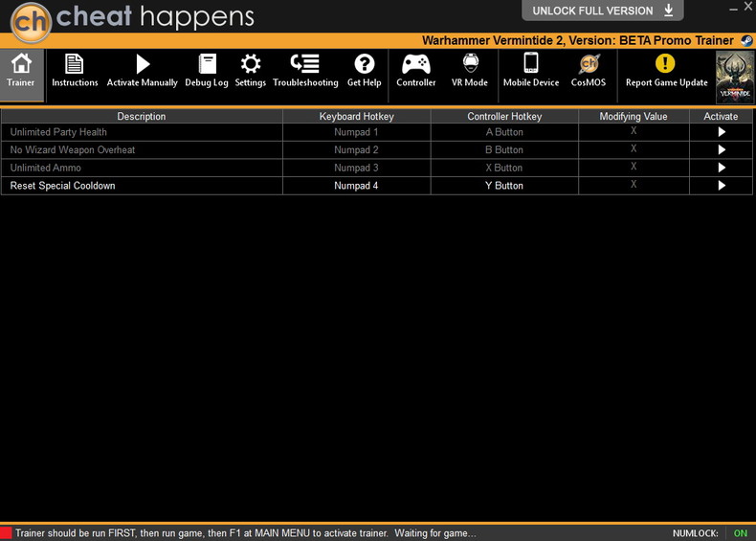Viewport: 756px width, 541px height.
Task: Click the A Button controller hotkey cell
Action: pos(504,132)
